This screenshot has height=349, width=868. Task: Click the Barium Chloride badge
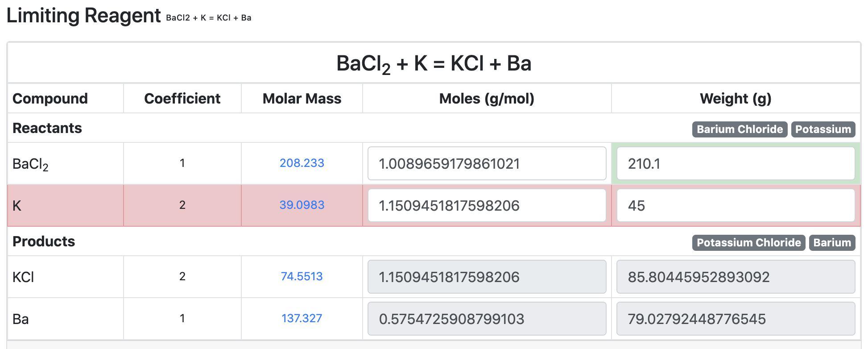740,129
